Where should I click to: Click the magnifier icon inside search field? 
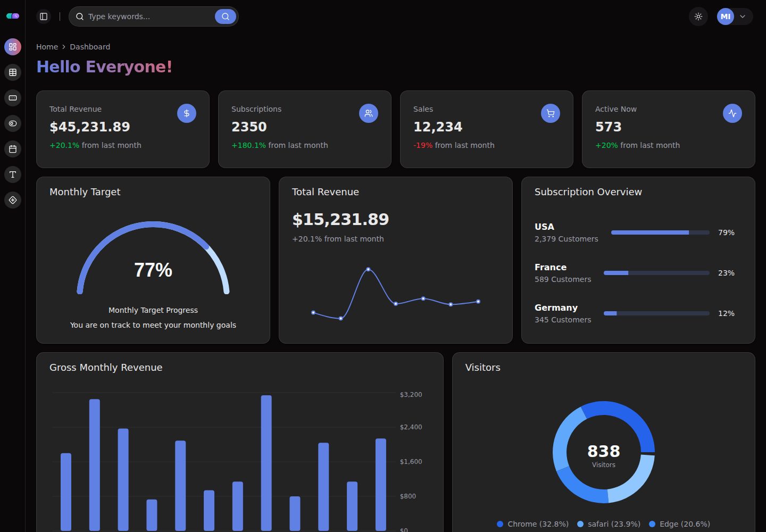pyautogui.click(x=80, y=16)
